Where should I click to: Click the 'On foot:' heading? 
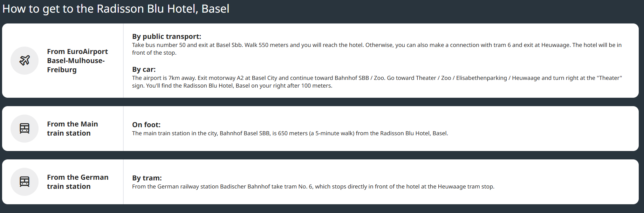(x=146, y=125)
